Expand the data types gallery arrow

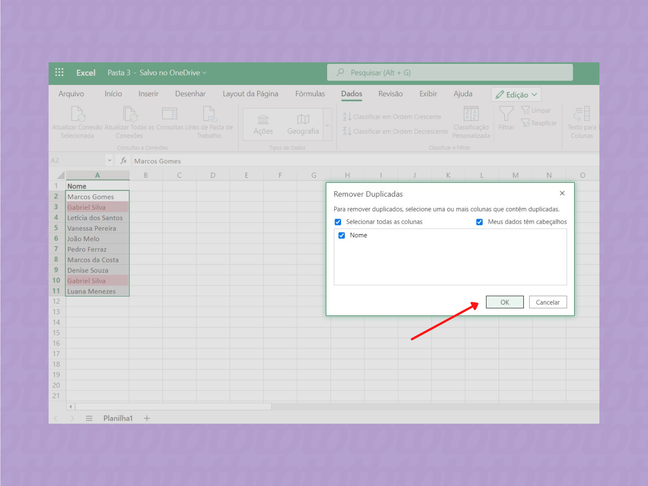click(327, 125)
